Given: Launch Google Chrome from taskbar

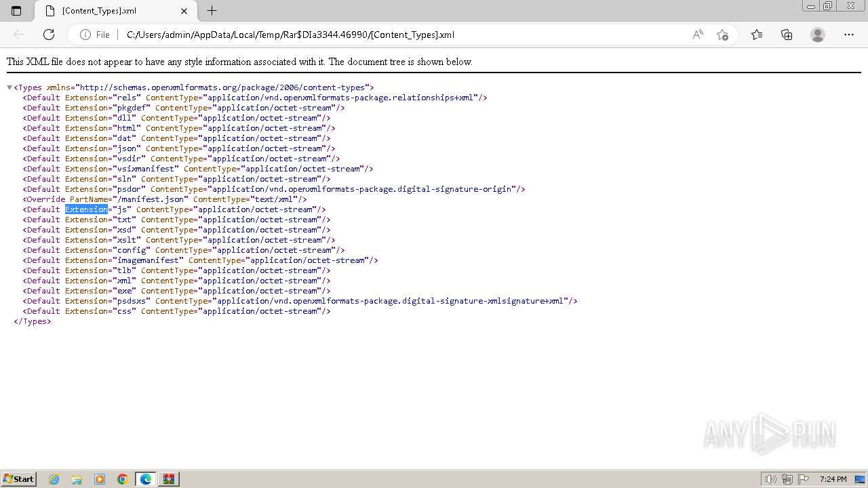Looking at the screenshot, I should pyautogui.click(x=123, y=479).
